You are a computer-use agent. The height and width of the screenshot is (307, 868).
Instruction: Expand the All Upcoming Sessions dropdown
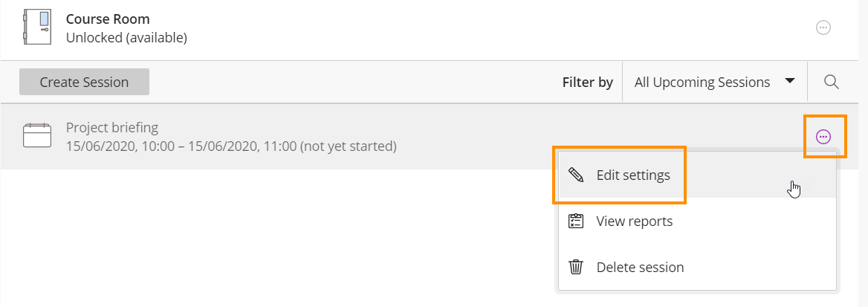pos(715,82)
